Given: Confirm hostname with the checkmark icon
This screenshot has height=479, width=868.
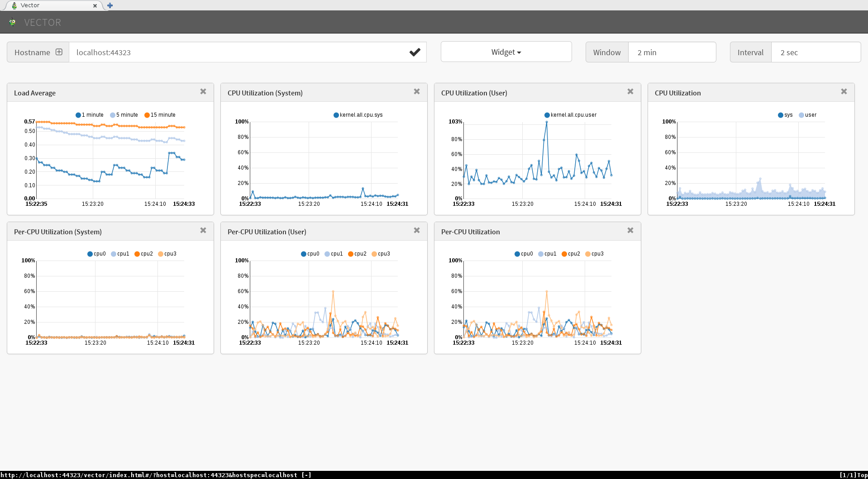Looking at the screenshot, I should (415, 52).
